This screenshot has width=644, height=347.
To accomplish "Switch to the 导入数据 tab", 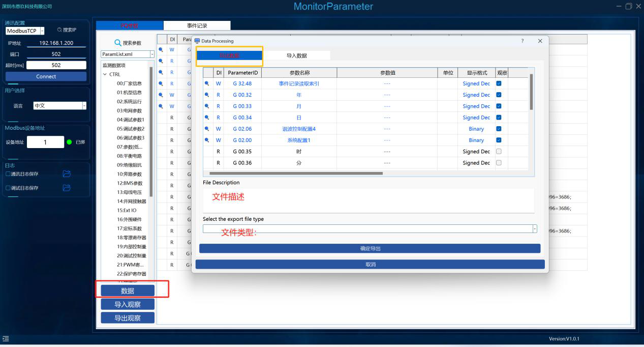I will coord(297,55).
